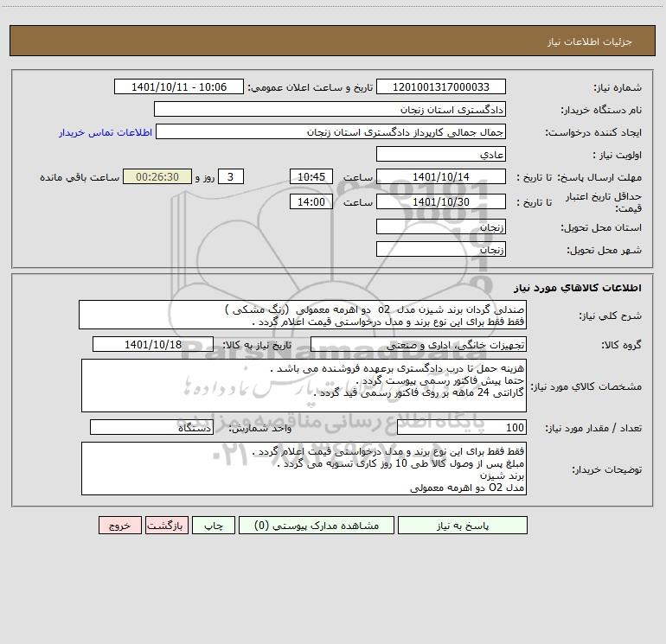666x644 pixels.
Task: Click the label شهر محل تحویل
Action: click(604, 250)
